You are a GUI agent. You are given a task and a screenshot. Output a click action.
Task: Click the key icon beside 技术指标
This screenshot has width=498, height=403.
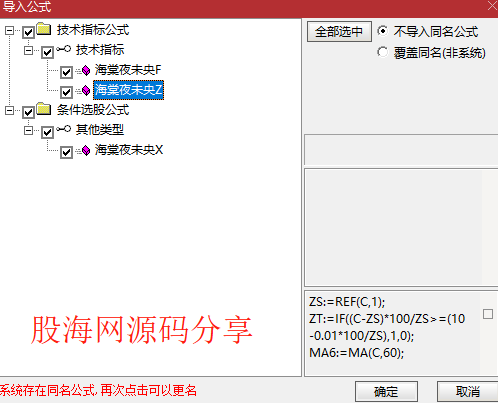pyautogui.click(x=63, y=49)
